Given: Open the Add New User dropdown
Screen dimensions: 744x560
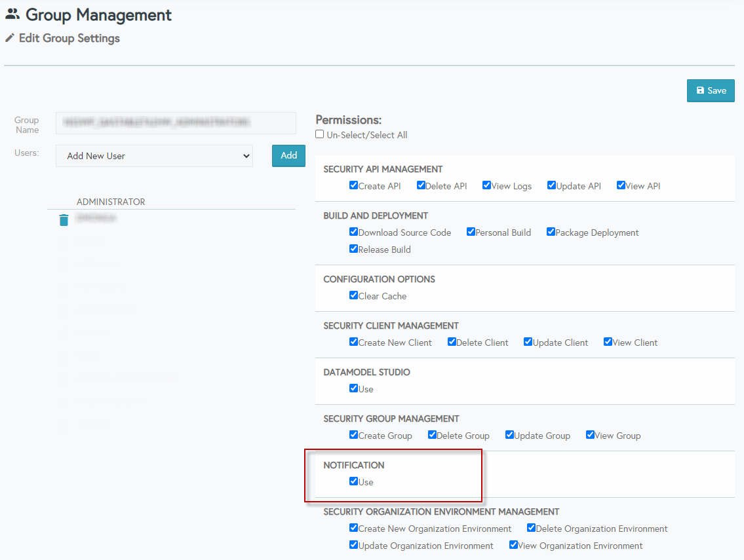Looking at the screenshot, I should [154, 156].
